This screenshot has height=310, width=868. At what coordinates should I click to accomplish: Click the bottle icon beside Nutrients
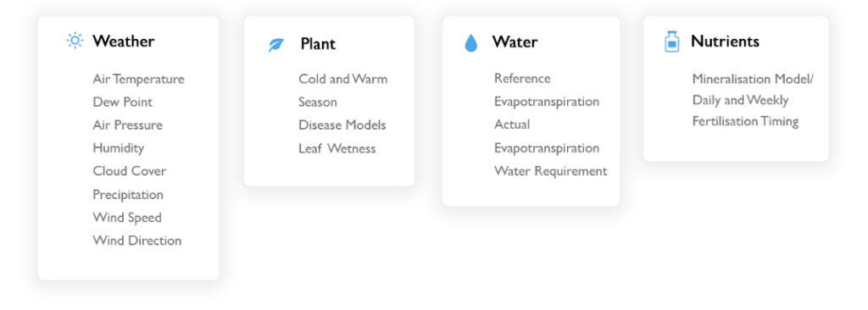click(671, 42)
